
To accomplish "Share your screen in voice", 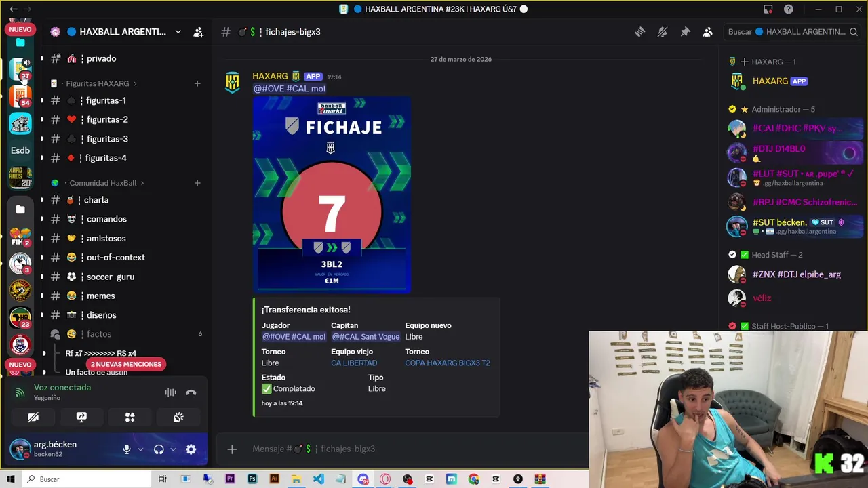I will (x=81, y=418).
